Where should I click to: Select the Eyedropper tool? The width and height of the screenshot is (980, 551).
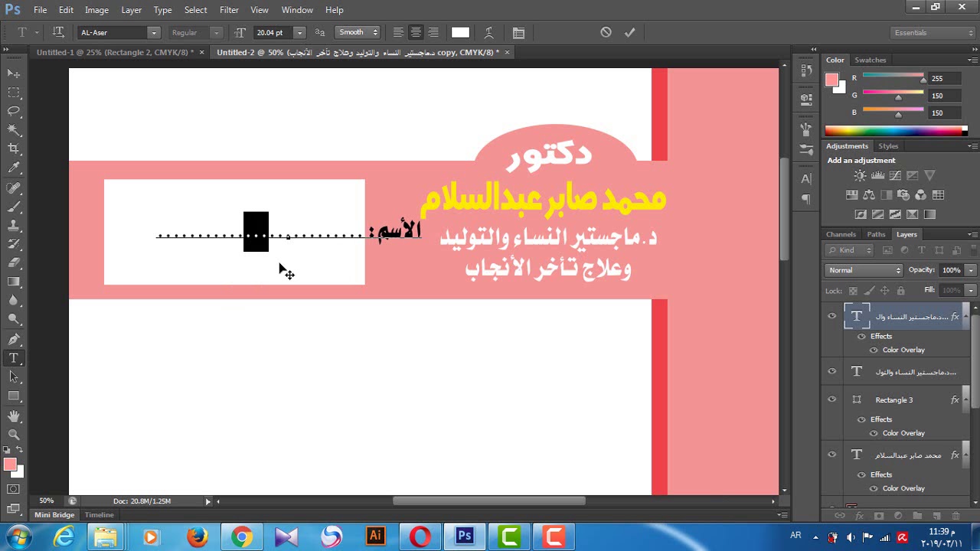coord(14,168)
